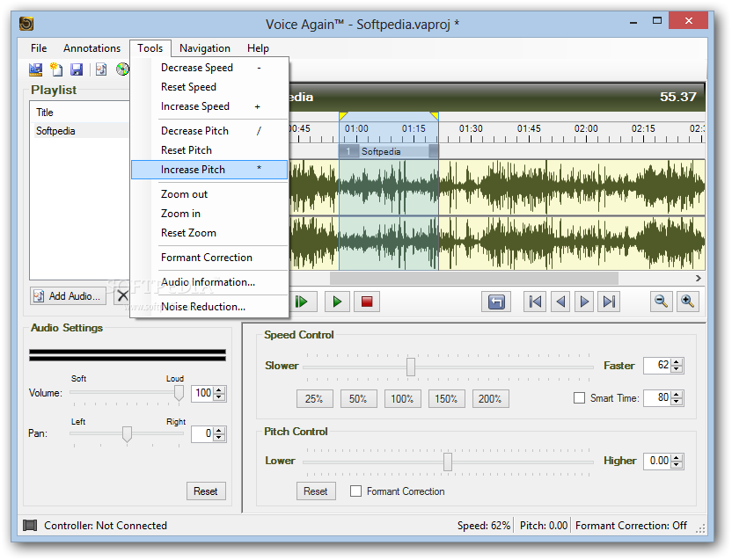Decrease speed value 62 with down stepper
The image size is (732, 560).
(x=677, y=368)
